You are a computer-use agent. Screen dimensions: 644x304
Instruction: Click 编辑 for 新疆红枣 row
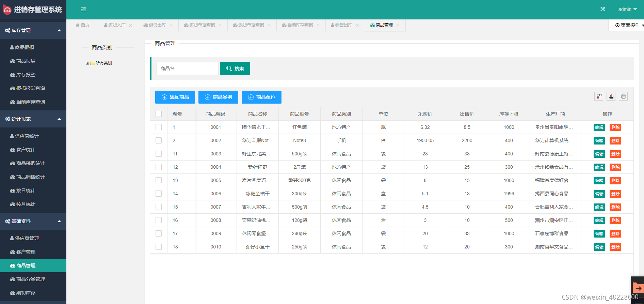tap(599, 167)
